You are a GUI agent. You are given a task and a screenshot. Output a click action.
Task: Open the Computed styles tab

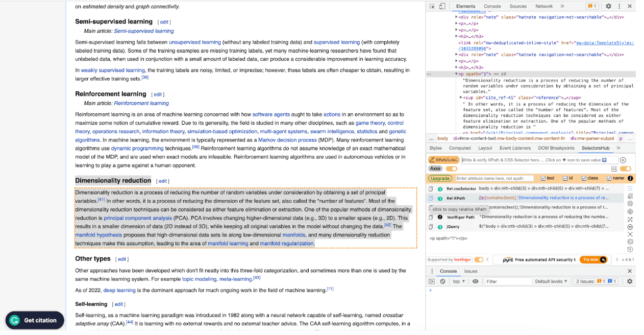[460, 148]
